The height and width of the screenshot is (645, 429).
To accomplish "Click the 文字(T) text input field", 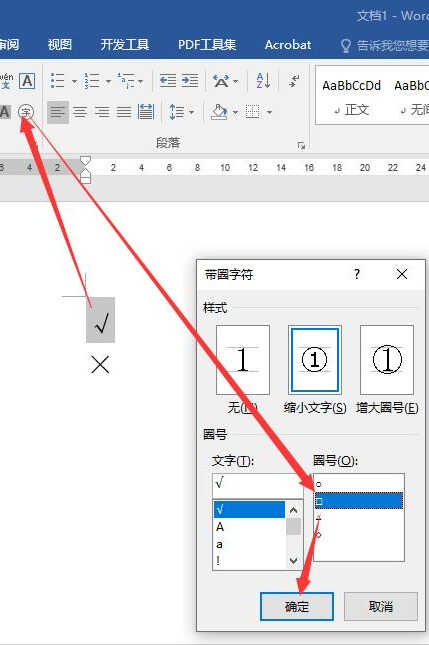I will click(x=257, y=484).
